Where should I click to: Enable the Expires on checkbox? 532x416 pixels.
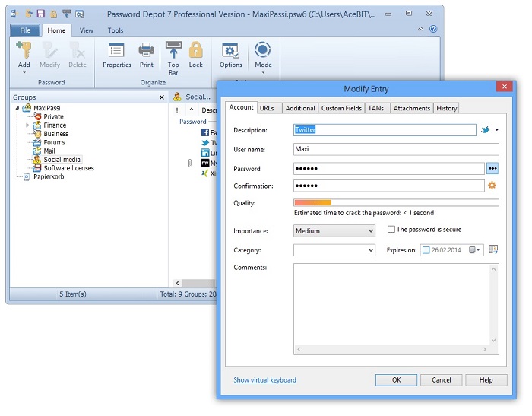(426, 250)
